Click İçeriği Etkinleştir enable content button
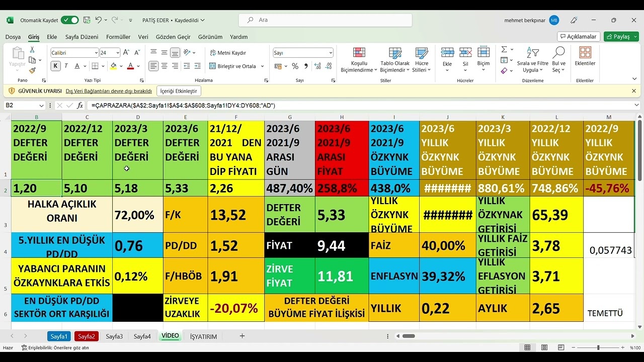Image resolution: width=644 pixels, height=362 pixels. pyautogui.click(x=179, y=91)
